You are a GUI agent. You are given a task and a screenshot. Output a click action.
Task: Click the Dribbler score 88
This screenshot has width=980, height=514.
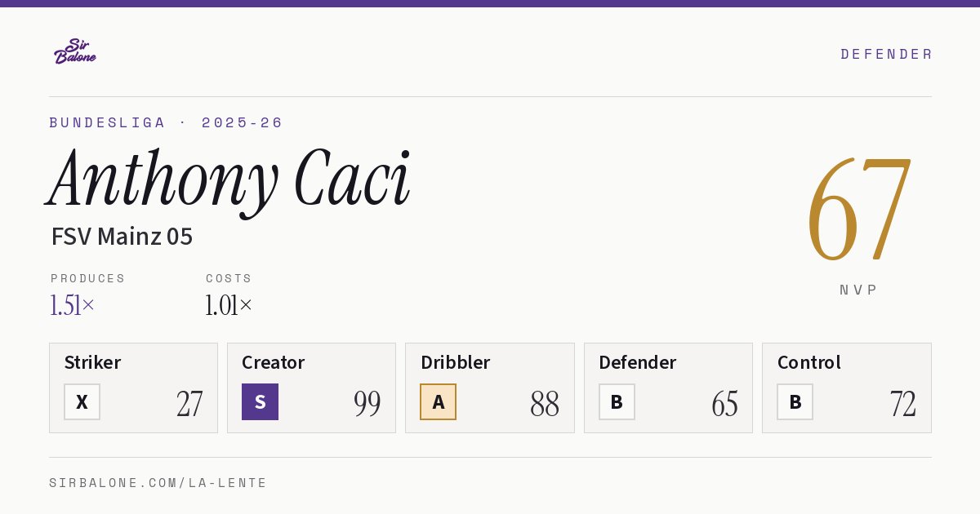545,404
